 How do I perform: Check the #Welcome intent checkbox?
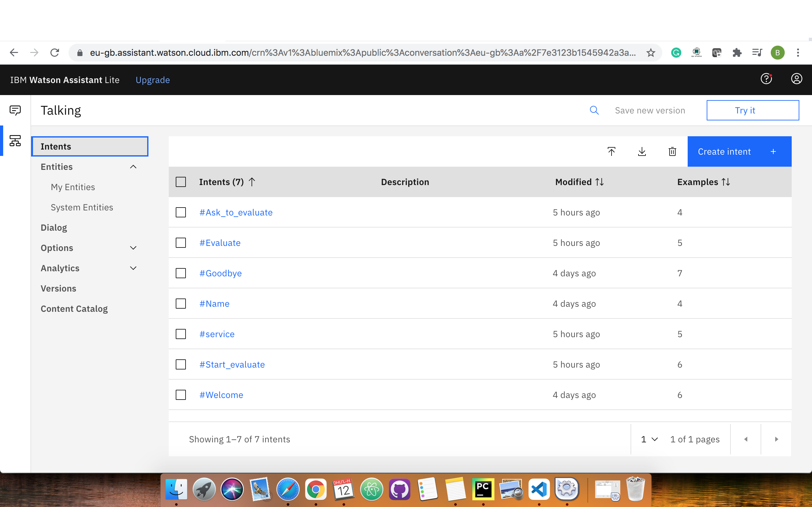(x=181, y=395)
